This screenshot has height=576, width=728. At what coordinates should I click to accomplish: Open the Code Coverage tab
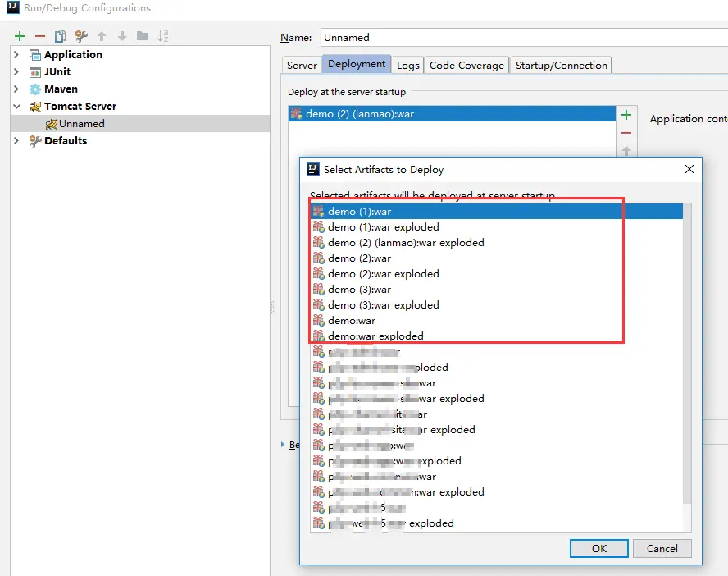(466, 66)
